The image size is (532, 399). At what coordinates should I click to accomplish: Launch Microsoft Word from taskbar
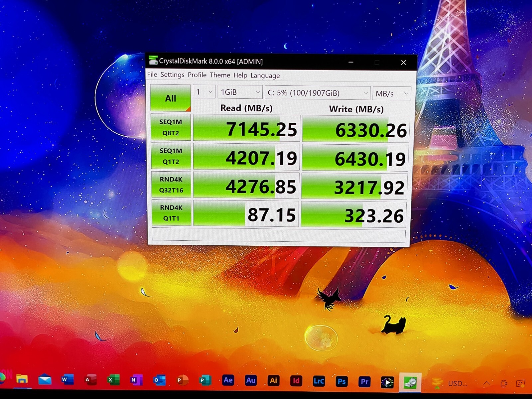67,379
